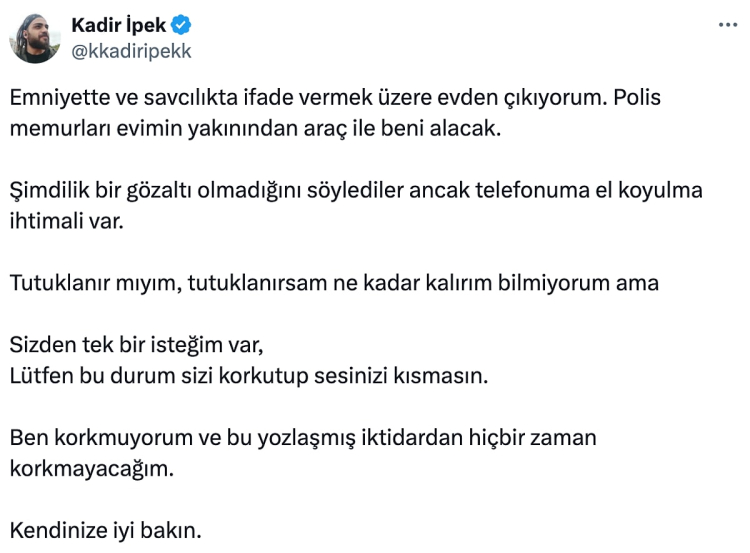Click the word "iktidardan" in the tweet

(x=439, y=437)
